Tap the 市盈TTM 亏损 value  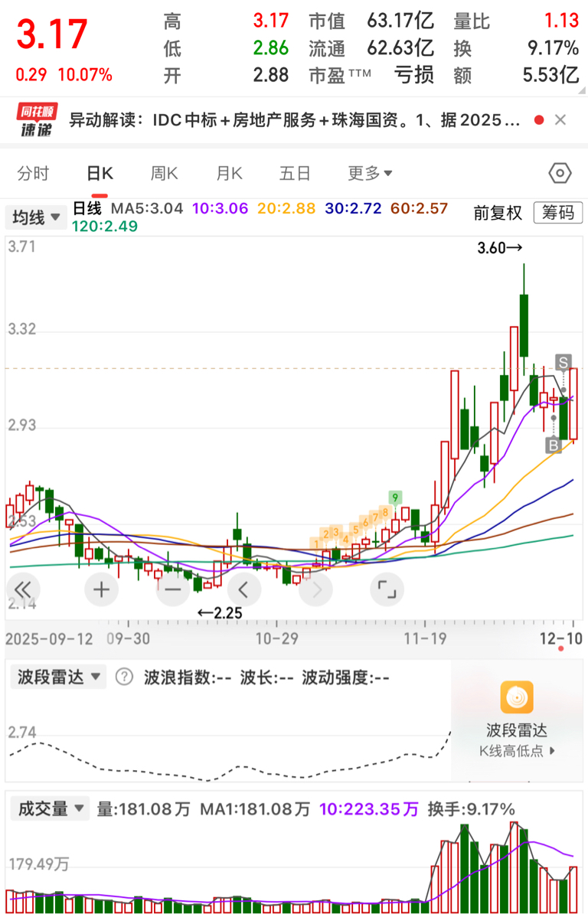[x=413, y=74]
